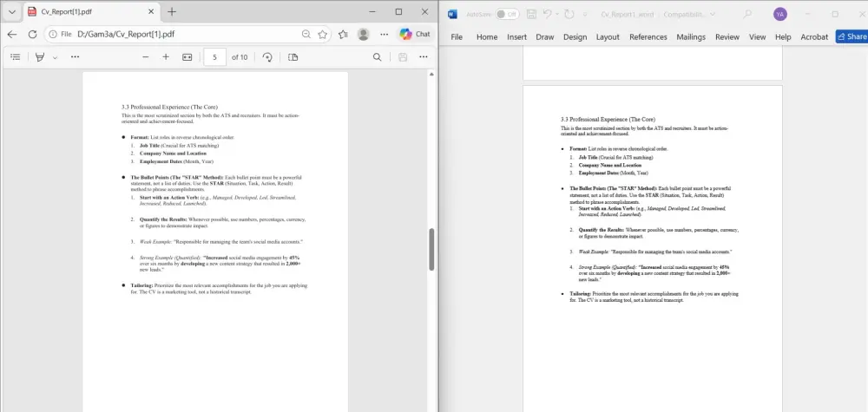Screen dimensions: 868x412
Task: Click "Quantify the Results:" text in Word document
Action: pos(602,230)
